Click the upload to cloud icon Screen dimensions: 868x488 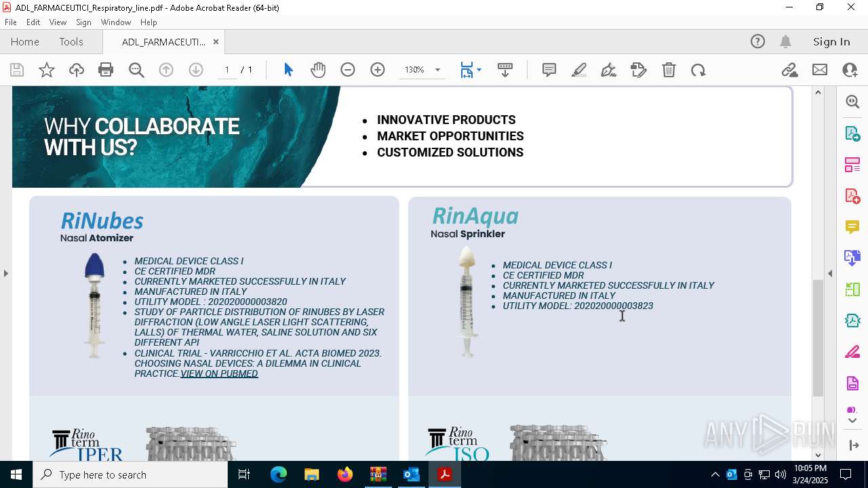pyautogui.click(x=77, y=70)
